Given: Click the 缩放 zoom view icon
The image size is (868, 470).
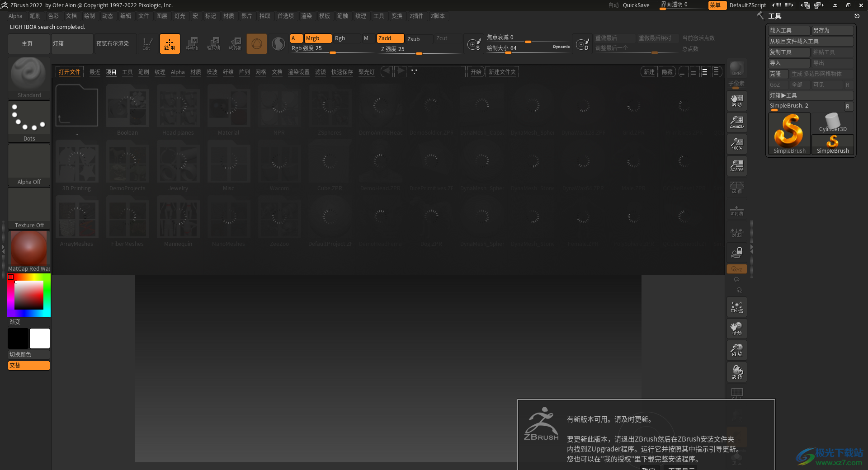Looking at the screenshot, I should 736,350.
